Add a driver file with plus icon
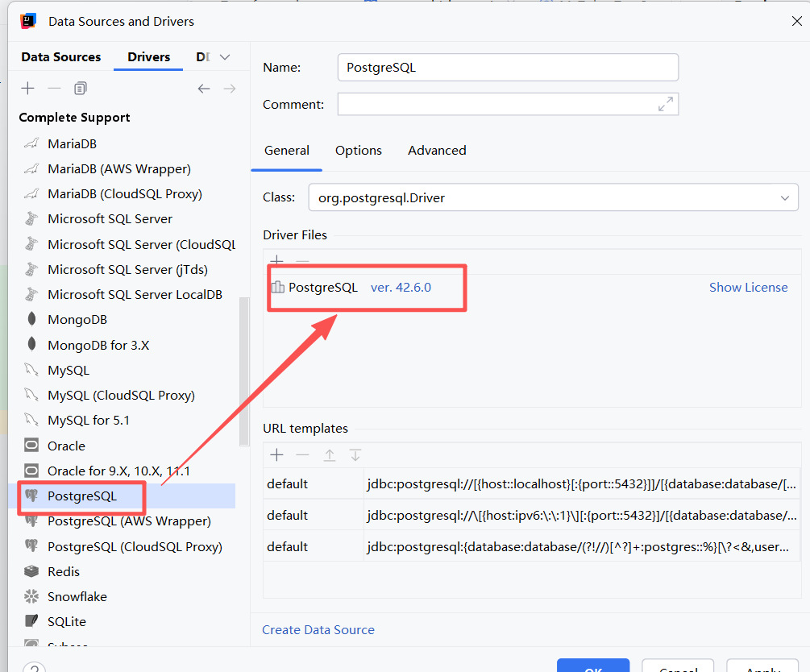The image size is (810, 672). tap(277, 259)
